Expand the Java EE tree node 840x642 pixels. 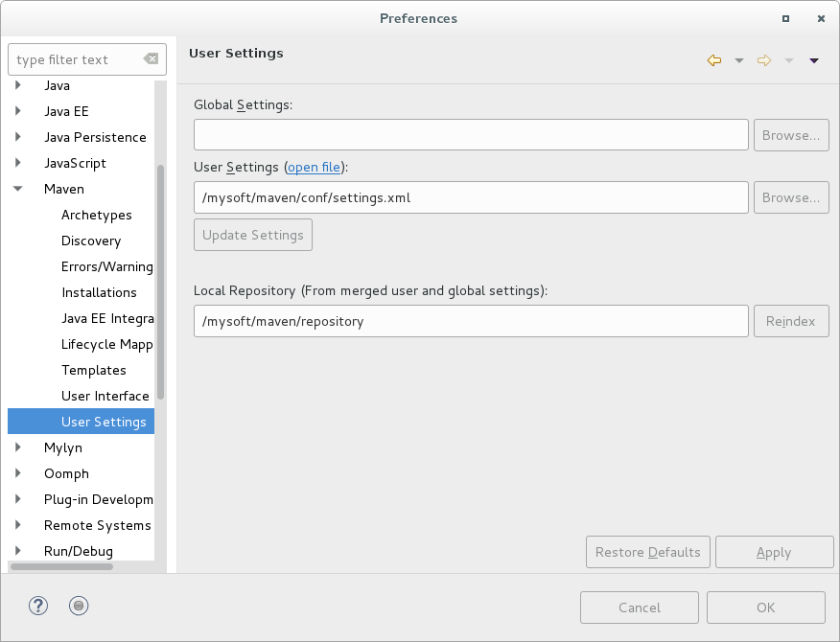[18, 111]
